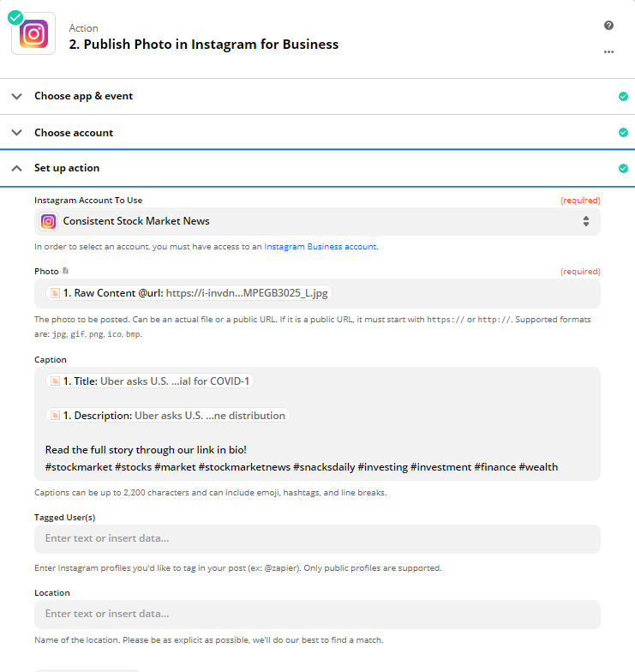Collapse the Set up action section
The image size is (635, 672).
pyautogui.click(x=17, y=168)
